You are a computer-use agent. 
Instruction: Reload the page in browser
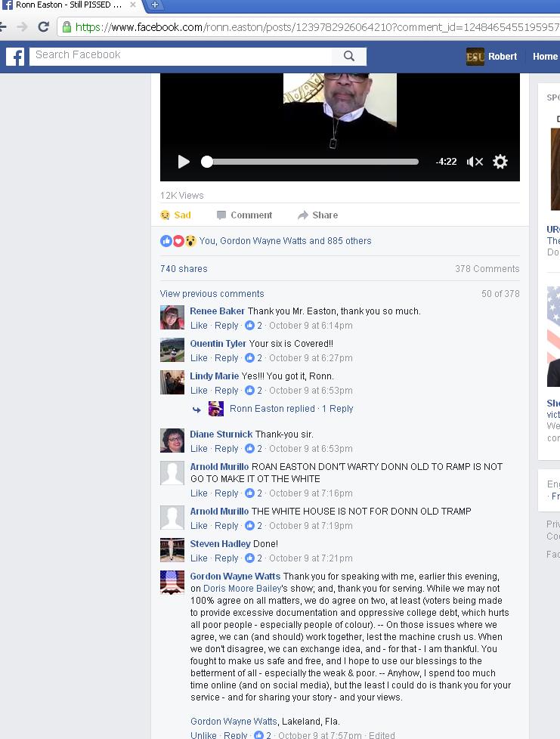[43, 27]
